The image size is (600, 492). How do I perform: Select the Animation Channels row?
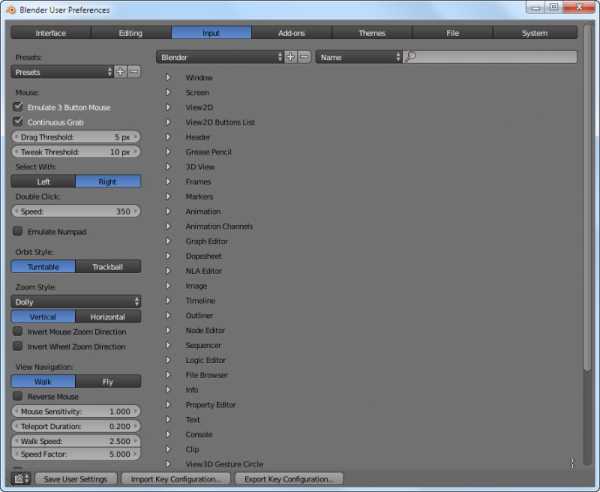(x=219, y=226)
